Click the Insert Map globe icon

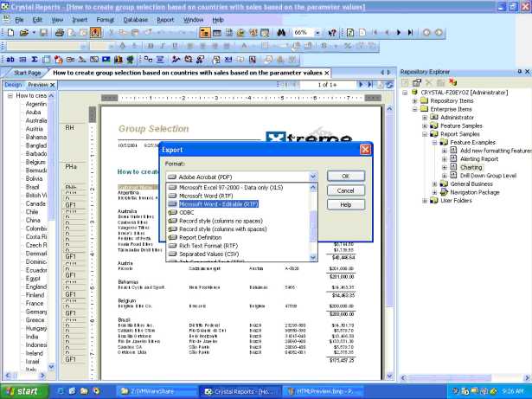(x=130, y=60)
